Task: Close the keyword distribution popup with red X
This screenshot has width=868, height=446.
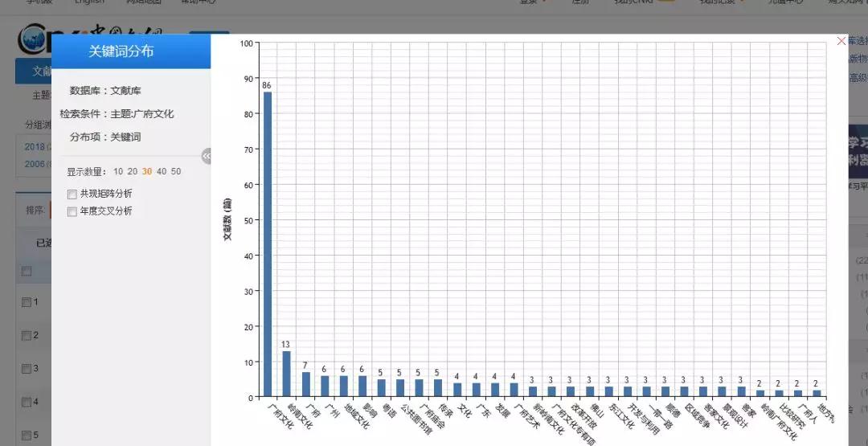Action: point(841,41)
